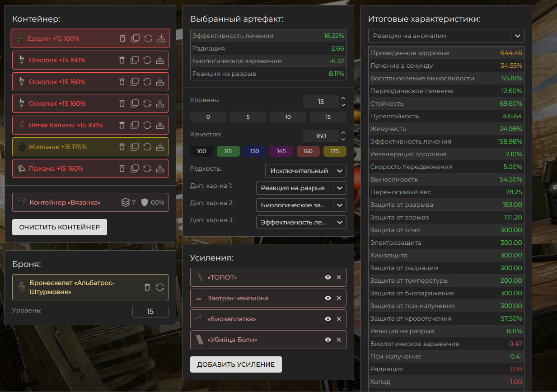Choose the yellow 175 quality swatch
557x392 pixels.
(334, 151)
